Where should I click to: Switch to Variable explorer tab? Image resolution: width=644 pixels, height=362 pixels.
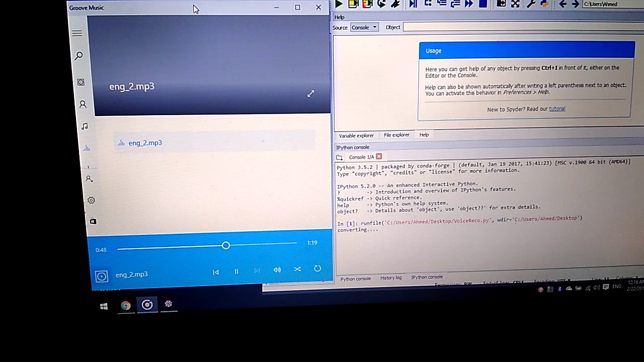[356, 135]
